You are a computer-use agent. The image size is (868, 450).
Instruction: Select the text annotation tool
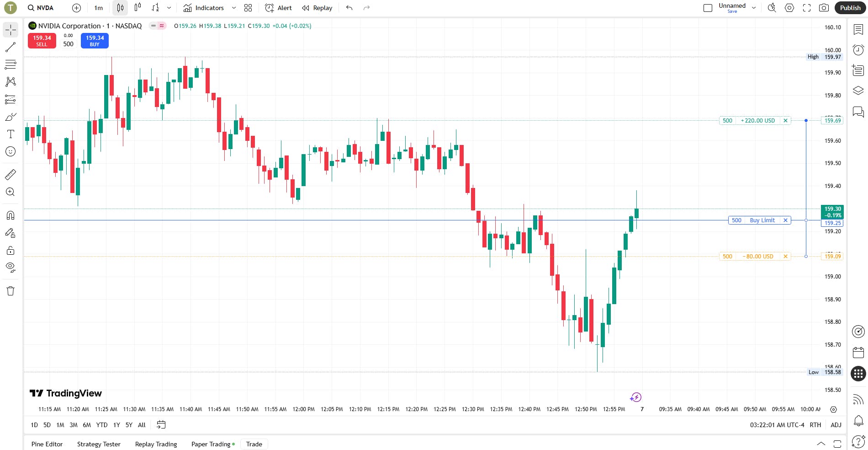tap(11, 134)
